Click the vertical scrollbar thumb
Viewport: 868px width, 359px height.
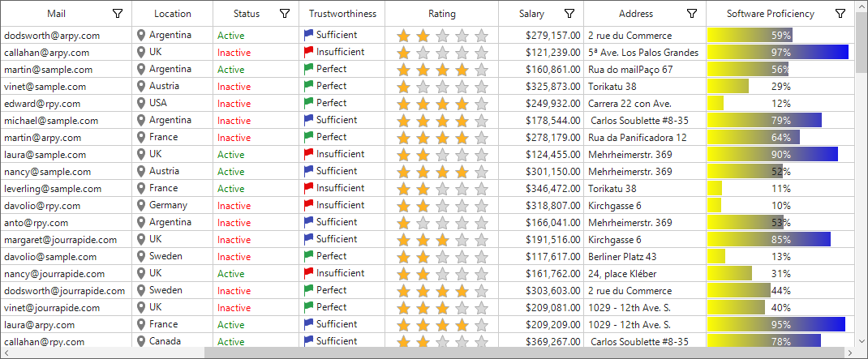coord(862,42)
